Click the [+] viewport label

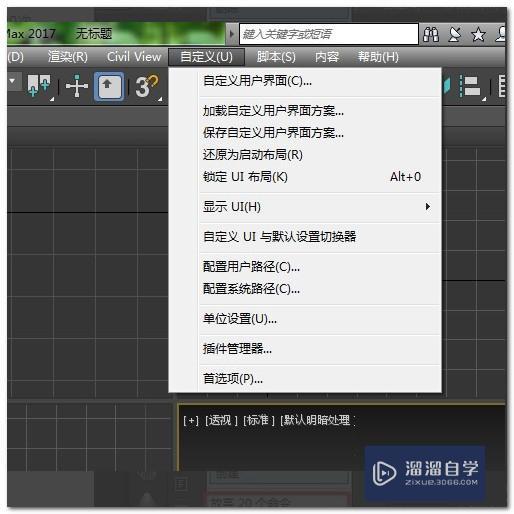pyautogui.click(x=191, y=420)
